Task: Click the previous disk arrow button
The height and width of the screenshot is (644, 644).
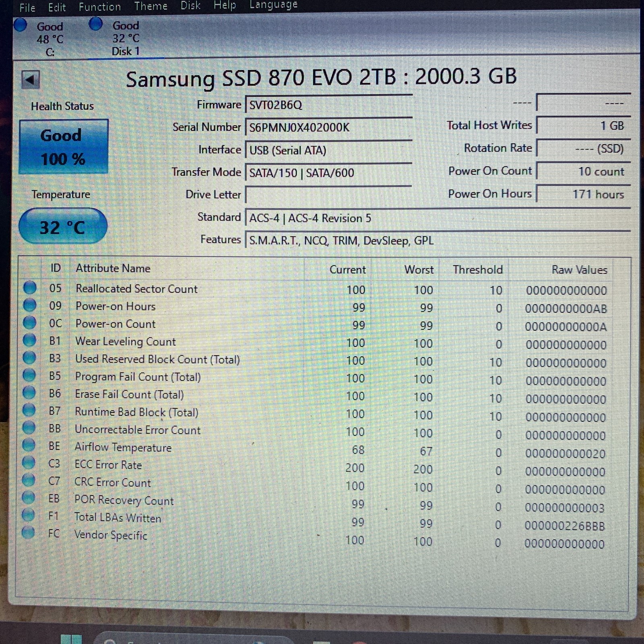Action: (x=31, y=79)
